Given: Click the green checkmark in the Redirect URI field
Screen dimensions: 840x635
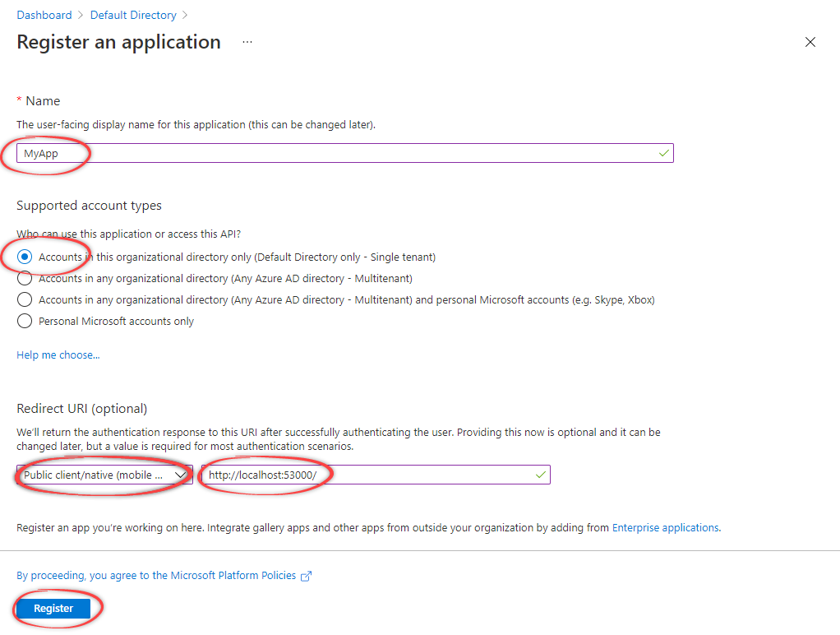Looking at the screenshot, I should [540, 474].
